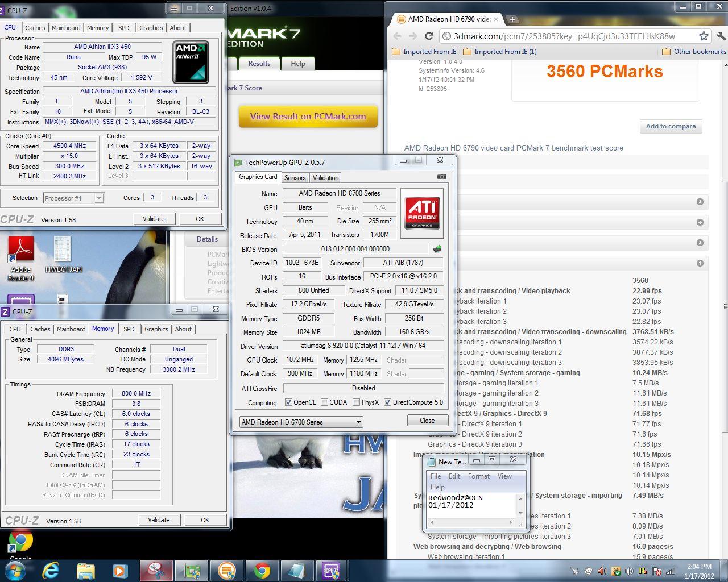728x582 pixels.
Task: Click the Notepad text area
Action: click(471, 506)
